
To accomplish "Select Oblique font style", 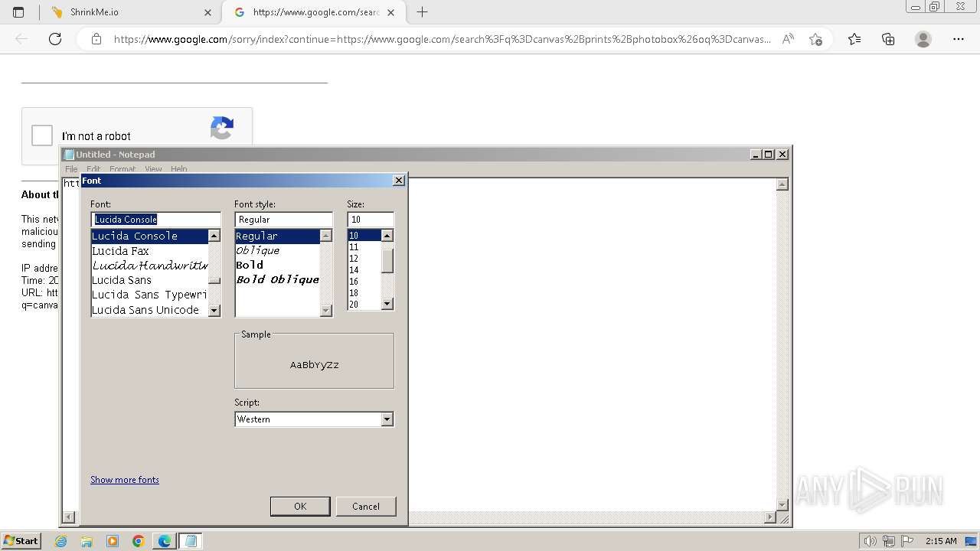I will pyautogui.click(x=277, y=250).
